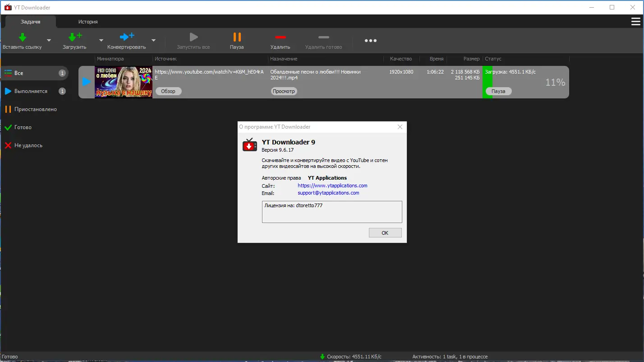
Task: Click the Просмотр button in task row
Action: (284, 91)
